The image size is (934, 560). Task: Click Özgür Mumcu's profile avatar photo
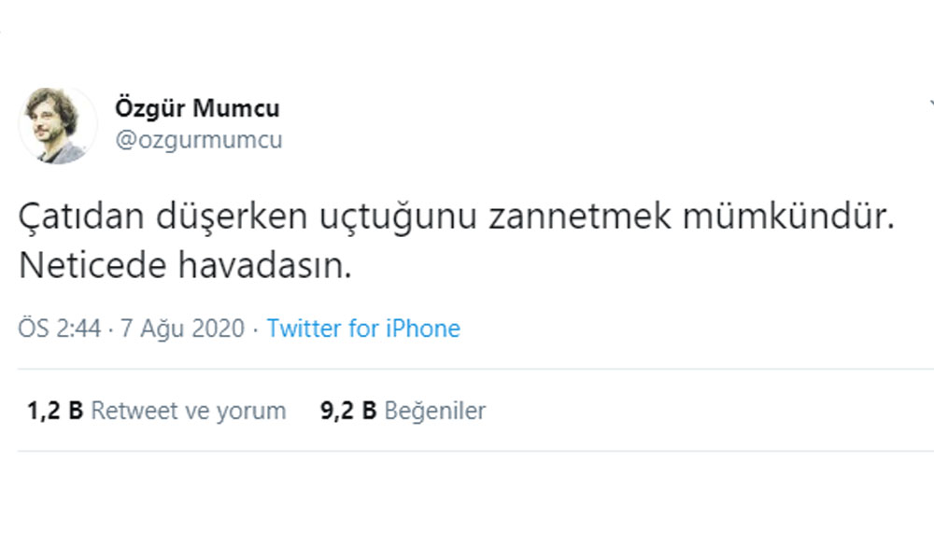pyautogui.click(x=57, y=125)
